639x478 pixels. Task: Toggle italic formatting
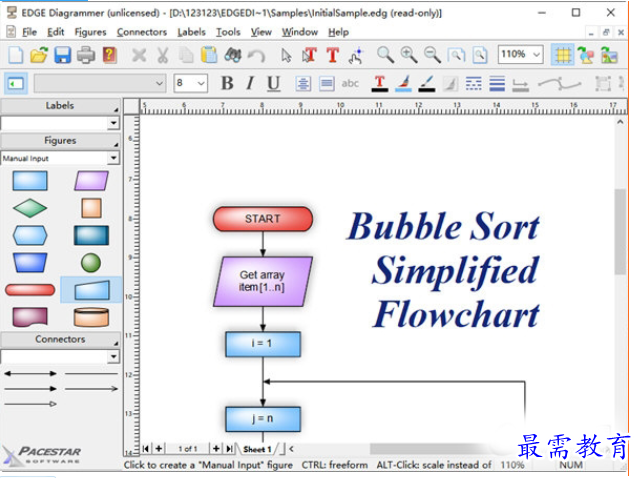point(250,83)
